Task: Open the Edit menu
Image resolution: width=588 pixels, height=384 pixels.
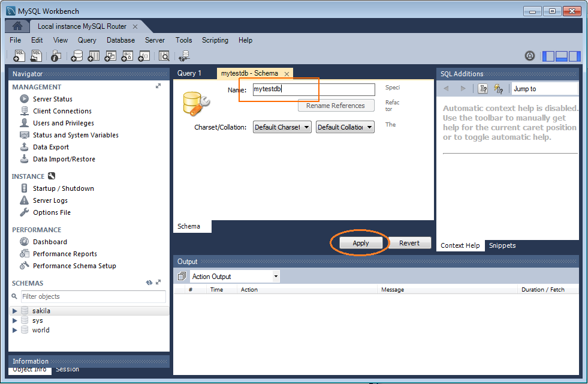Action: (x=37, y=40)
